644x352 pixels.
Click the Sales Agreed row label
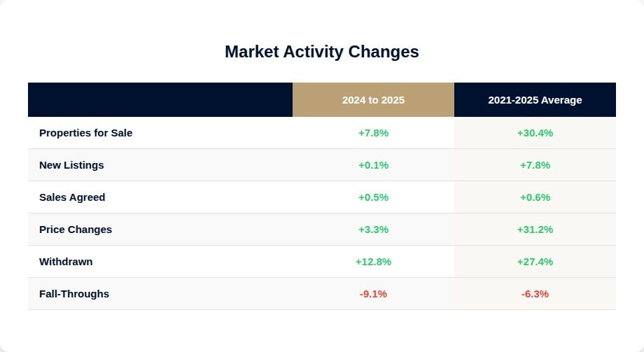point(72,197)
